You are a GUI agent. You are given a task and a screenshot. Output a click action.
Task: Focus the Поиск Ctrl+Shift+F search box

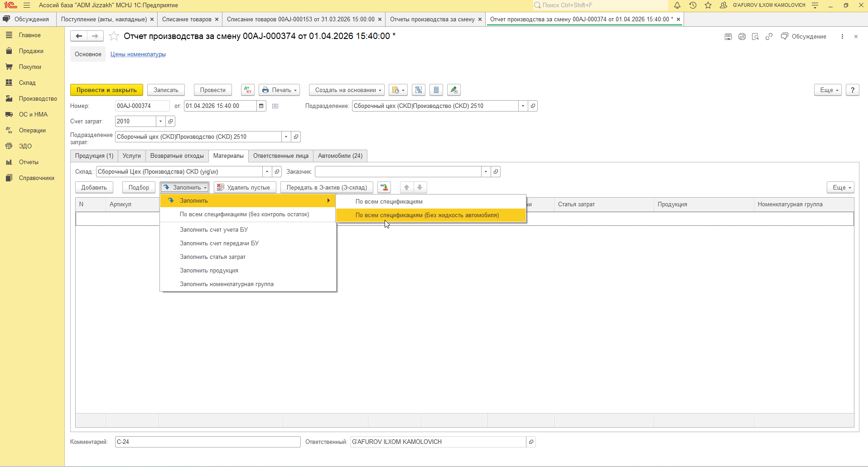click(600, 5)
